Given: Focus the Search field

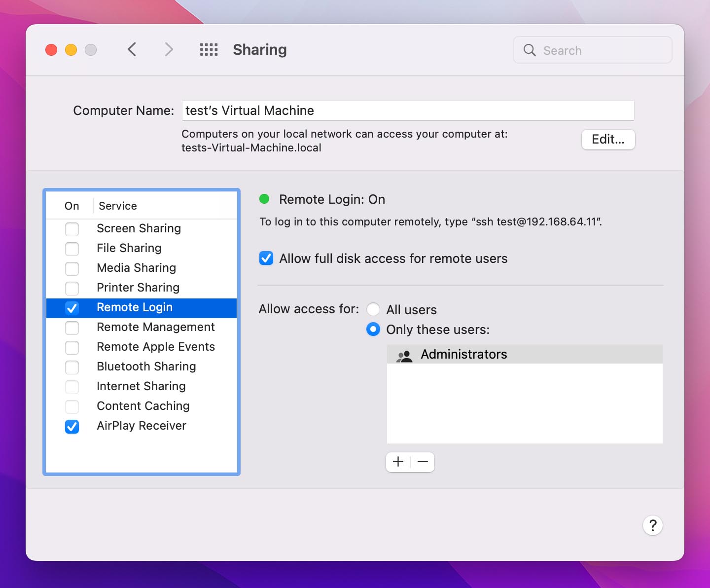Looking at the screenshot, I should [593, 50].
